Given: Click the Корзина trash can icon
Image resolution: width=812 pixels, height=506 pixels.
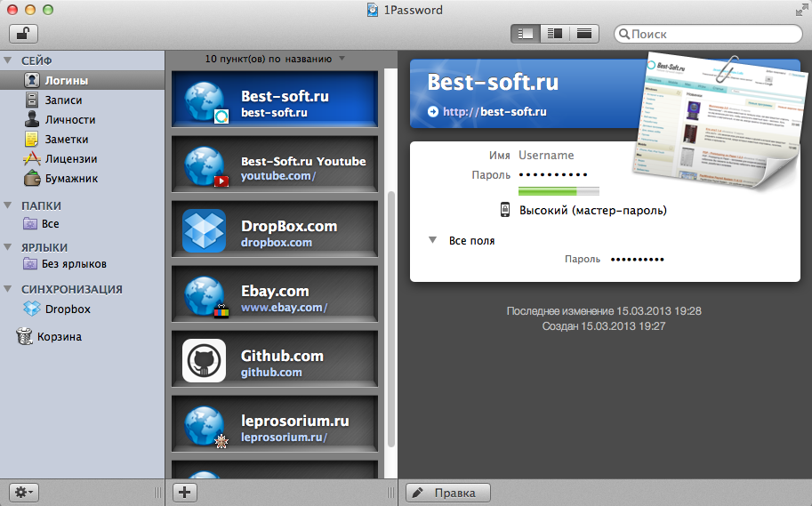Looking at the screenshot, I should coord(24,336).
